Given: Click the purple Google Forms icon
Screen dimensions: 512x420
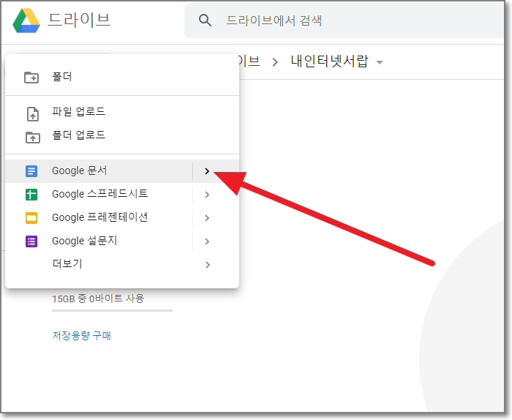Looking at the screenshot, I should point(31,241).
